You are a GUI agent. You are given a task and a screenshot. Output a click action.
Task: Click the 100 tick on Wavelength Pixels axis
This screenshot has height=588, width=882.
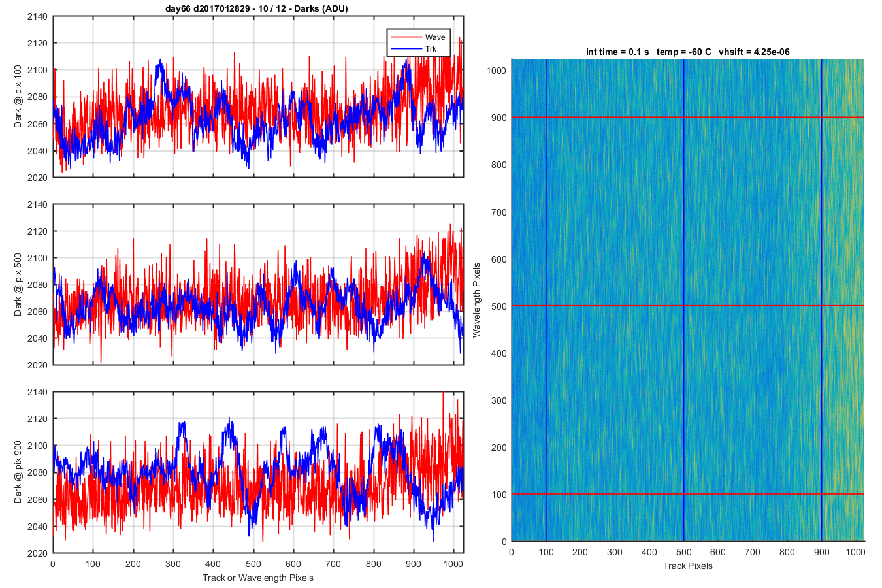(x=499, y=495)
